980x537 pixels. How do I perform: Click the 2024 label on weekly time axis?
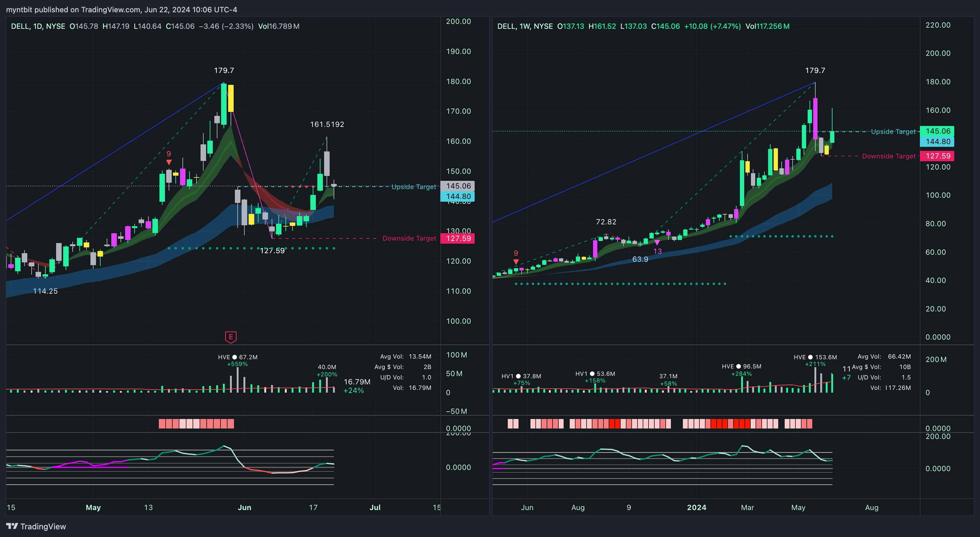(697, 507)
